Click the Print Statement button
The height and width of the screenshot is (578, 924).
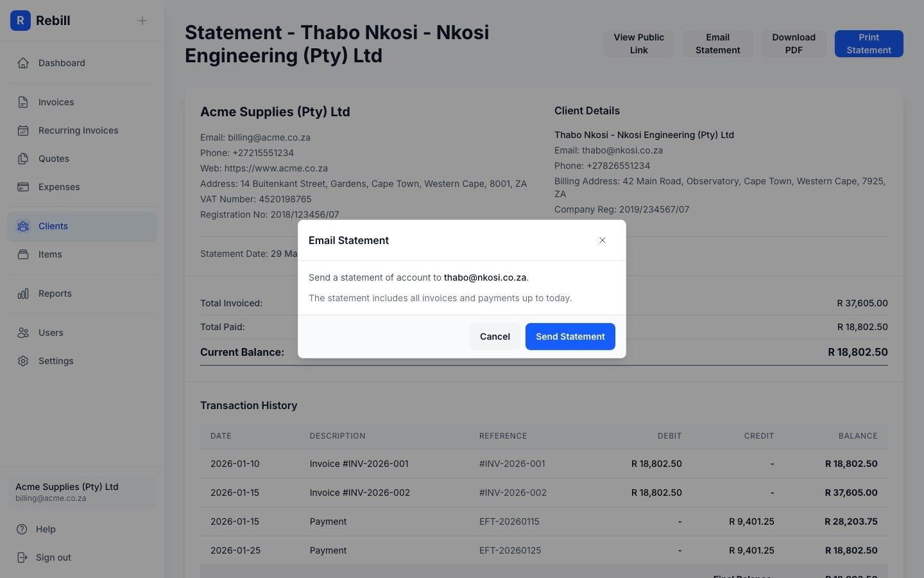click(869, 44)
